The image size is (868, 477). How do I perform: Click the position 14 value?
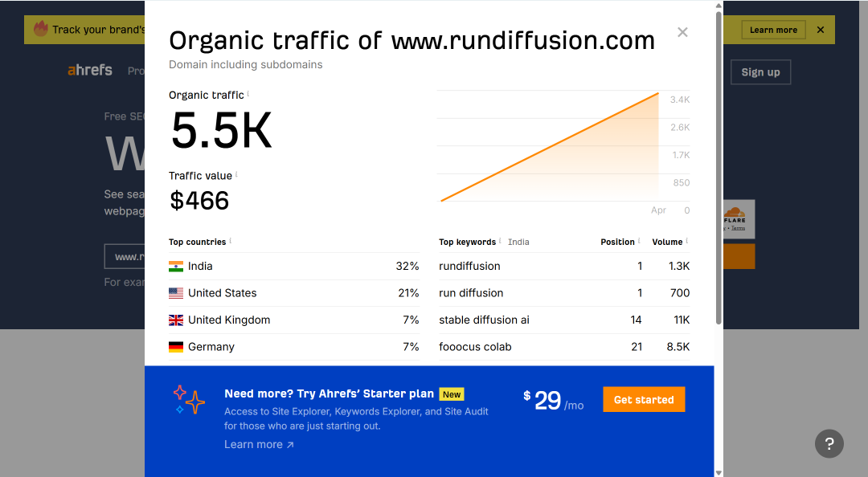(x=636, y=320)
